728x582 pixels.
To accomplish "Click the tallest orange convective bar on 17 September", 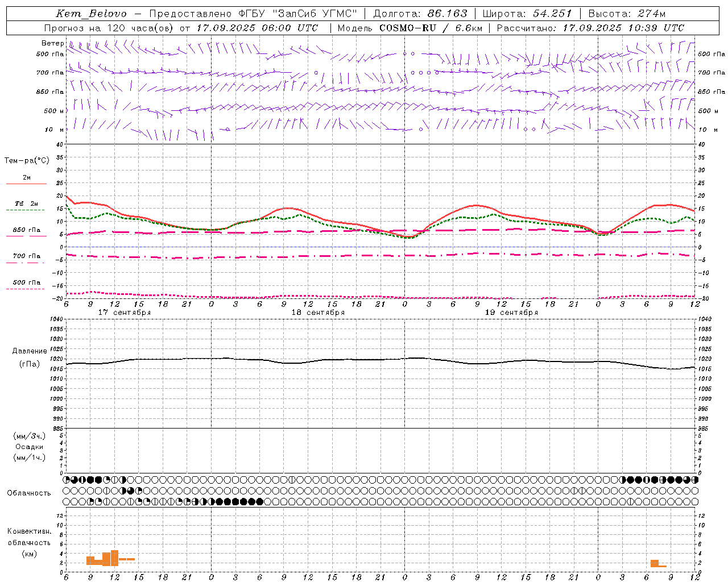I will (x=114, y=558).
